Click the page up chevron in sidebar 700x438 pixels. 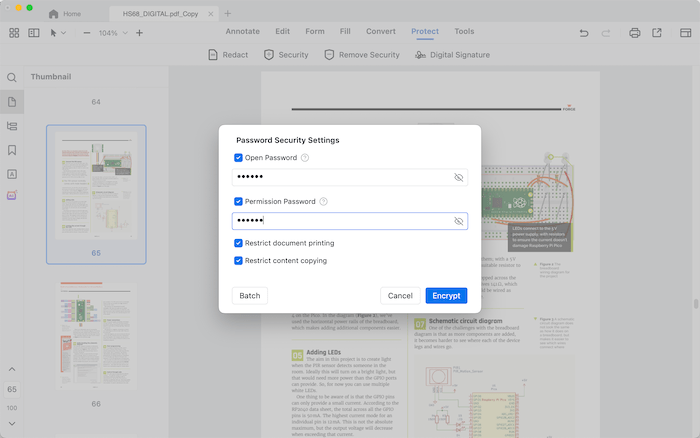[12, 370]
